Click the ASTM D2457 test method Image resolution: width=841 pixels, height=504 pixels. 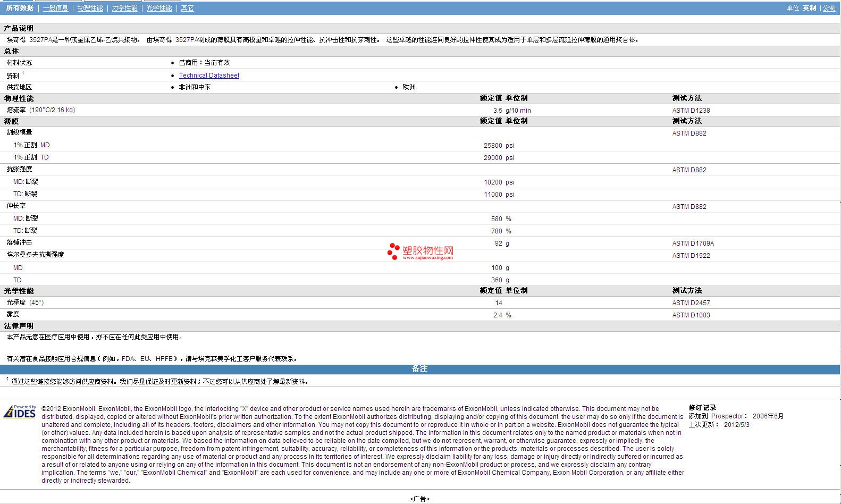tap(691, 303)
